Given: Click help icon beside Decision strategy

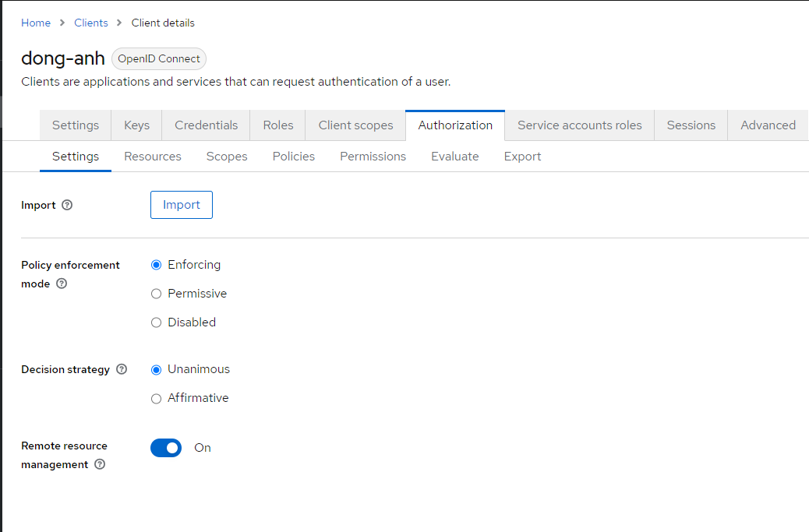Looking at the screenshot, I should [122, 370].
